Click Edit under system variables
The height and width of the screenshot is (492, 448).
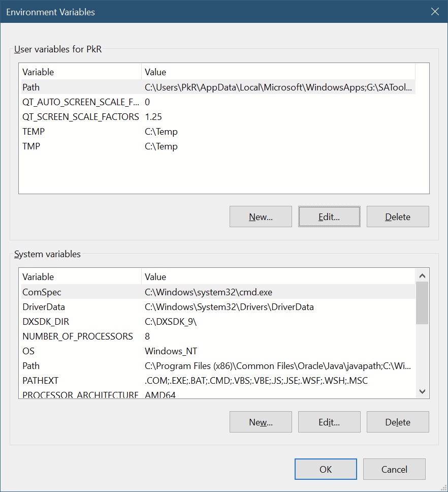click(x=329, y=422)
